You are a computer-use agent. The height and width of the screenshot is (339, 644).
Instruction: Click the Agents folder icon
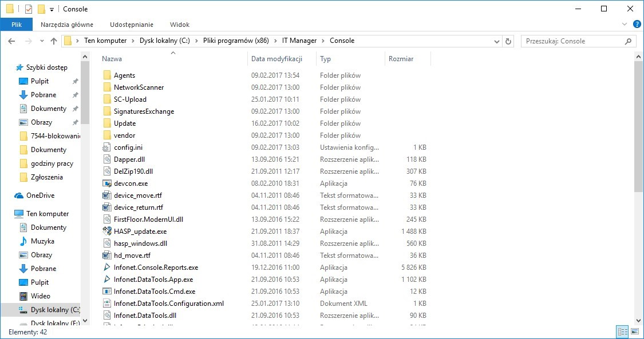(107, 75)
